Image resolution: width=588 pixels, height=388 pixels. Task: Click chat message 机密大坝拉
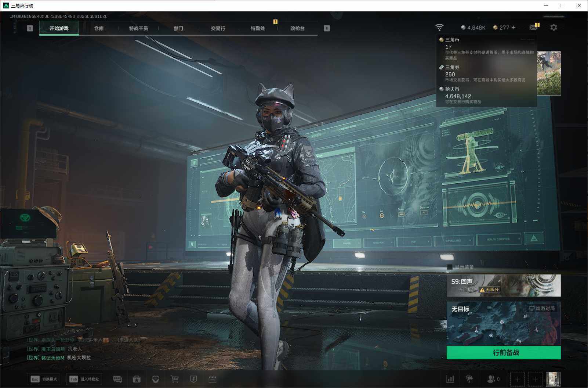click(x=79, y=358)
